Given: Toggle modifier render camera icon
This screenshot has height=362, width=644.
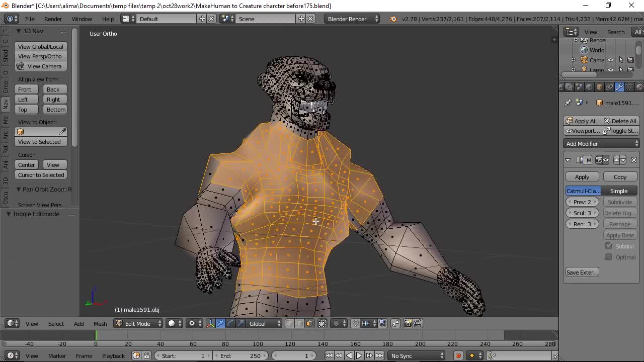Looking at the screenshot, I should [x=599, y=160].
